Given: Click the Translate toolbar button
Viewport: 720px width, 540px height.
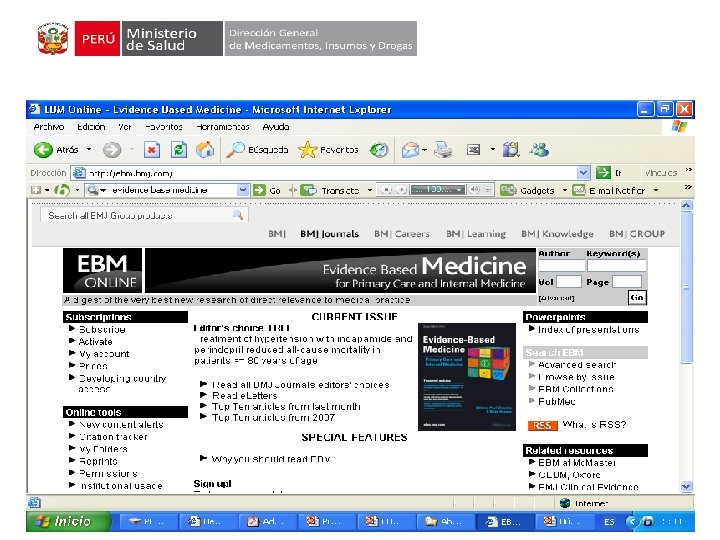Looking at the screenshot, I should click(331, 190).
